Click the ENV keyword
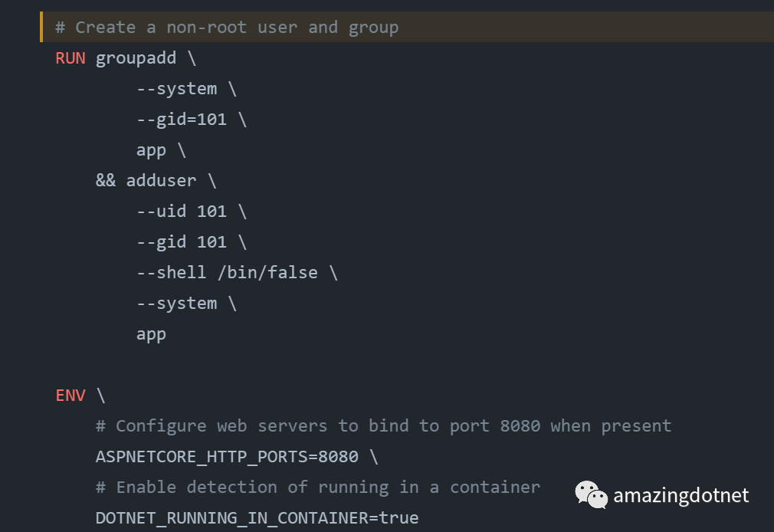The width and height of the screenshot is (774, 532). 71,396
